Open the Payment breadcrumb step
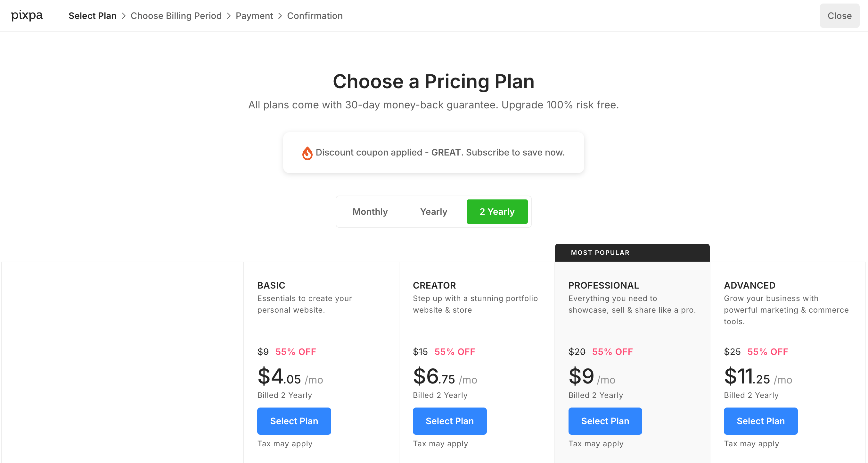 click(x=254, y=16)
